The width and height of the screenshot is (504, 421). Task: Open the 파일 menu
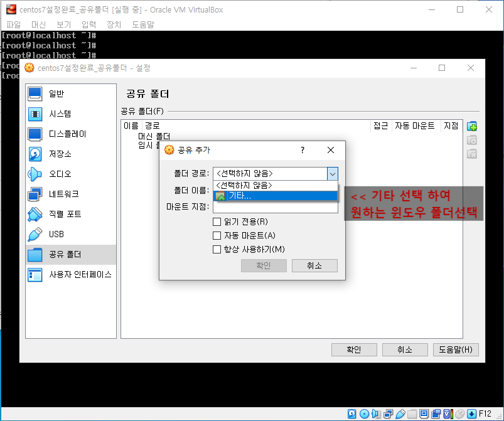click(x=14, y=24)
